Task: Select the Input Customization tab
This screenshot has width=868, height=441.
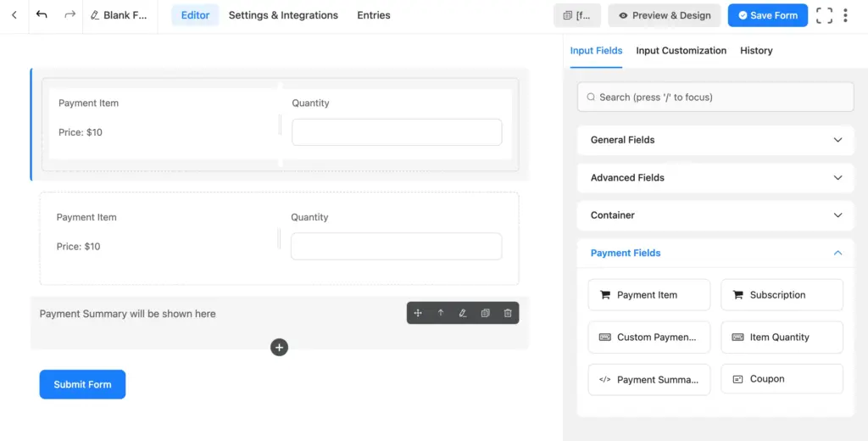Action: tap(681, 50)
